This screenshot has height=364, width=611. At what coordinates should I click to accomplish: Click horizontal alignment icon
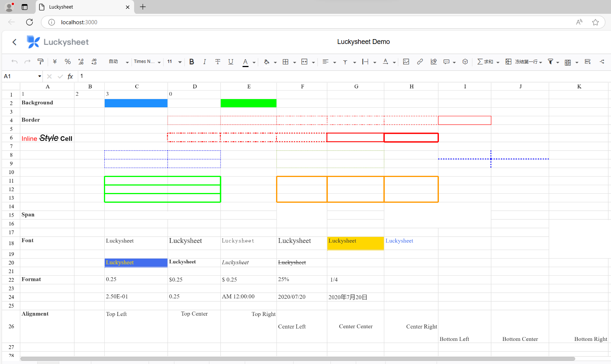(x=326, y=62)
